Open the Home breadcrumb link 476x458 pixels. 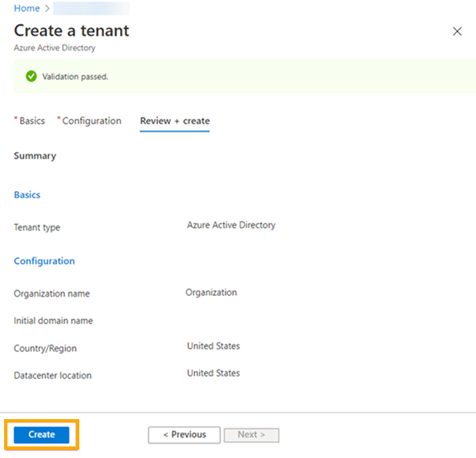click(x=26, y=8)
